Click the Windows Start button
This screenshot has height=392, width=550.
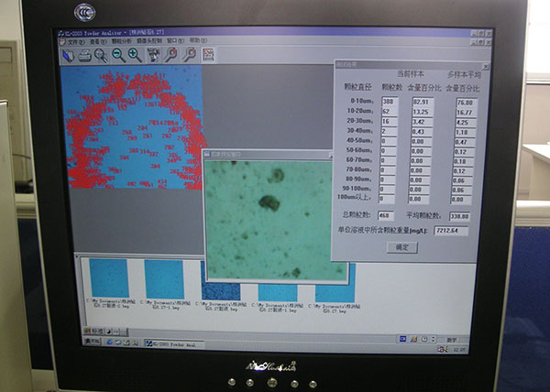[x=94, y=341]
